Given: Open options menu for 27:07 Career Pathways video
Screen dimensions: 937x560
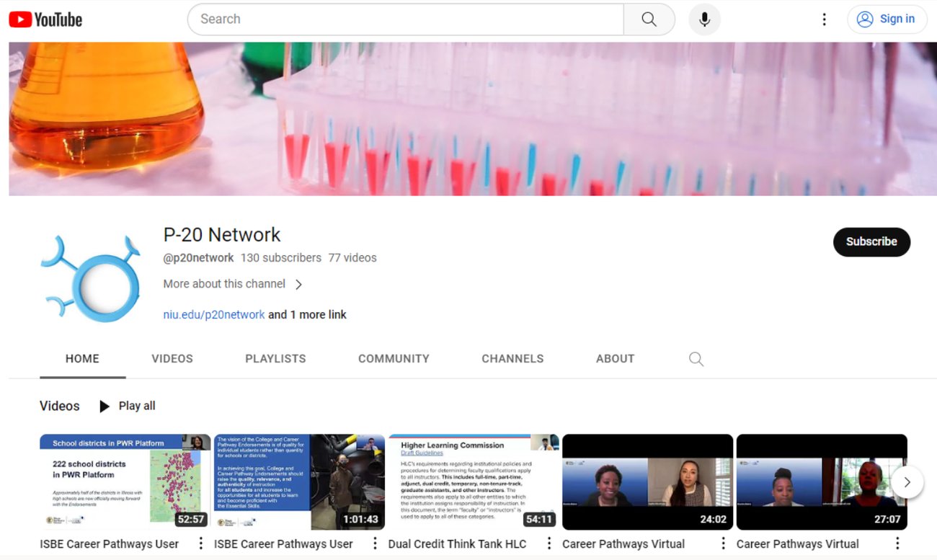Looking at the screenshot, I should 897,543.
